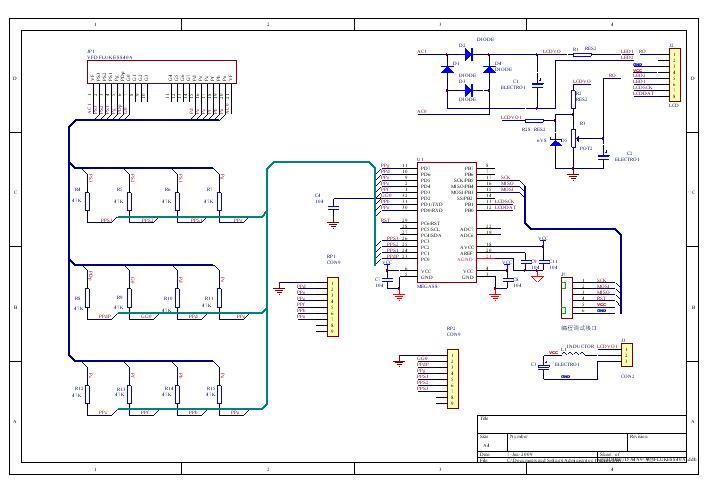Select the red AGND ground symbol right of MEGA88

(538, 278)
